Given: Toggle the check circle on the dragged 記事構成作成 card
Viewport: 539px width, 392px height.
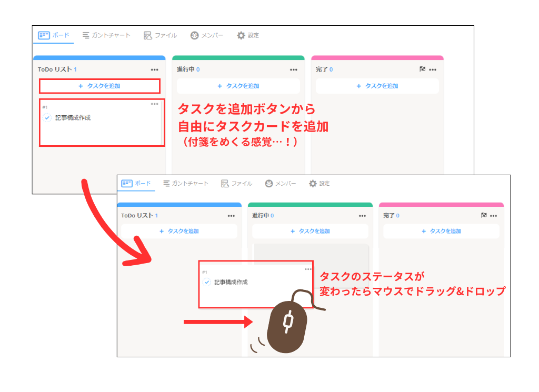Looking at the screenshot, I should pos(207,282).
